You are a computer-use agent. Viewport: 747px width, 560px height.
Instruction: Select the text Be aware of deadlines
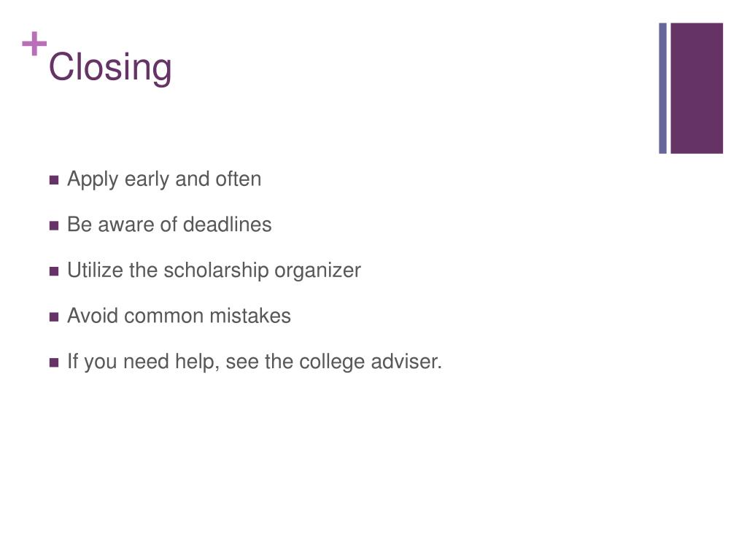(169, 225)
